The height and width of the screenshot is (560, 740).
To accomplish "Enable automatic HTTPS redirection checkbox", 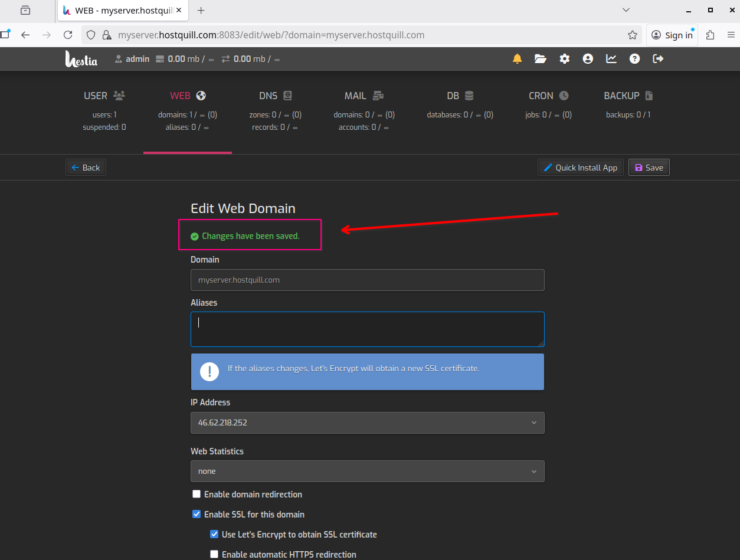I will point(215,555).
